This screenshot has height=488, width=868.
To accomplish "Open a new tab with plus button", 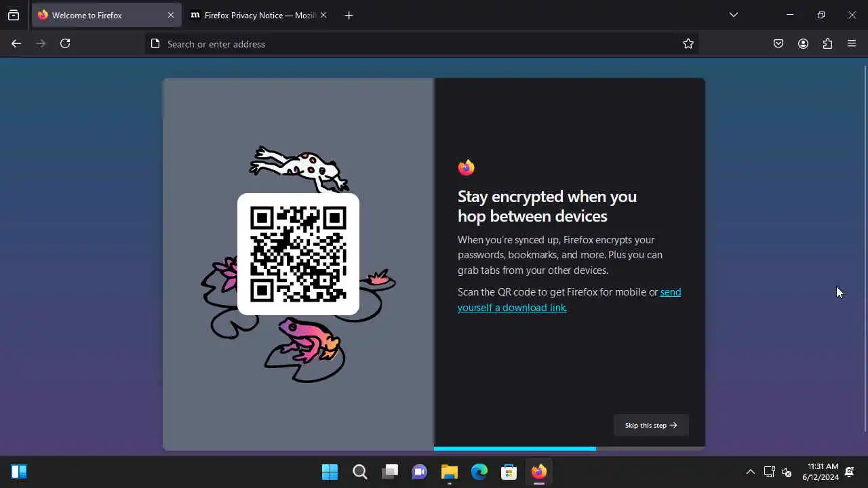I will pos(349,15).
